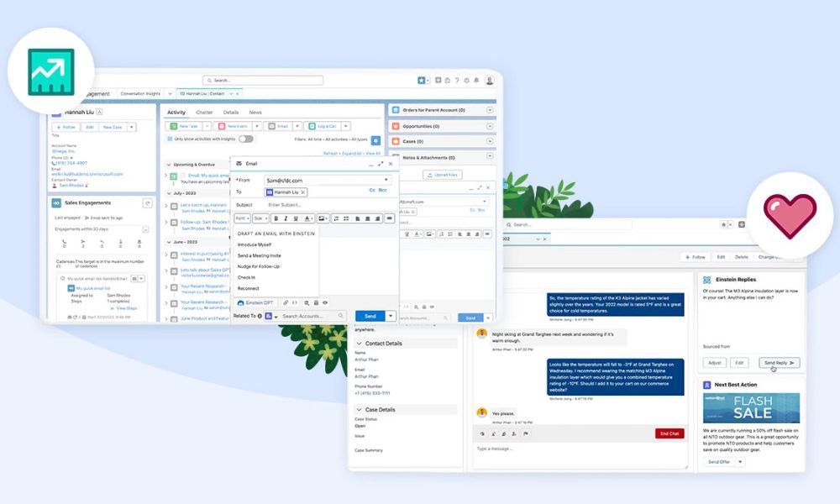The height and width of the screenshot is (504, 840).
Task: Toggle underline in the front email composer
Action: pyautogui.click(x=295, y=218)
